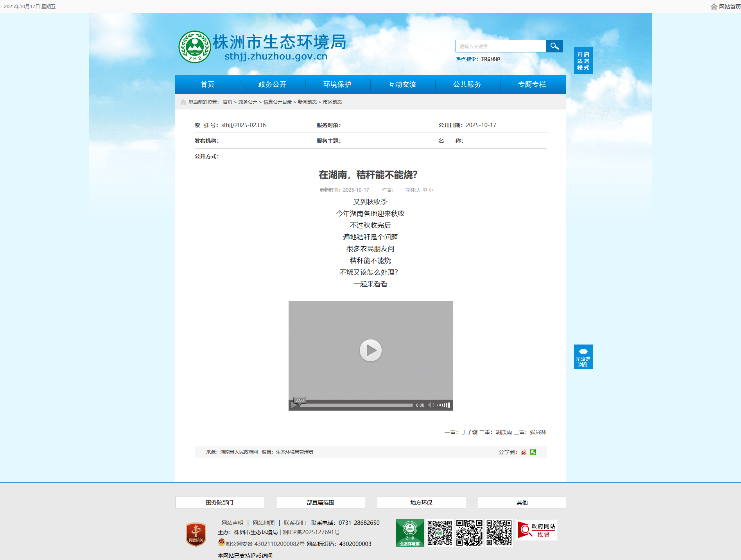Share article to WeChat
Viewport: 741px width, 560px height.
[533, 452]
